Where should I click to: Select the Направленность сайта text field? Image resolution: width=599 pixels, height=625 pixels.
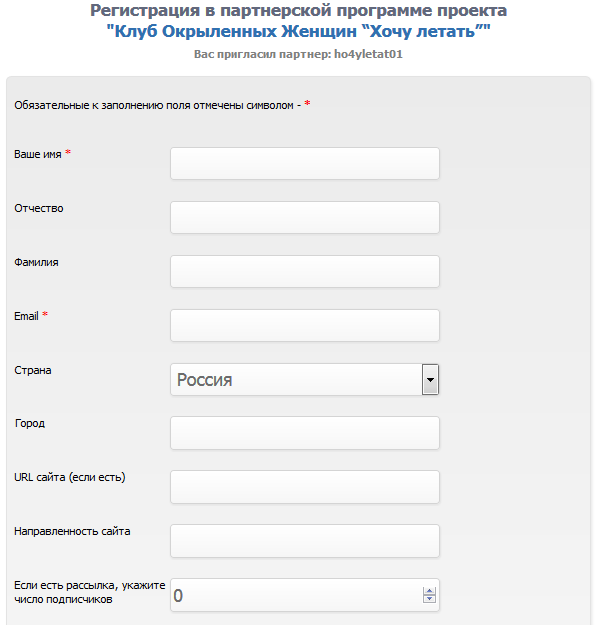click(305, 541)
